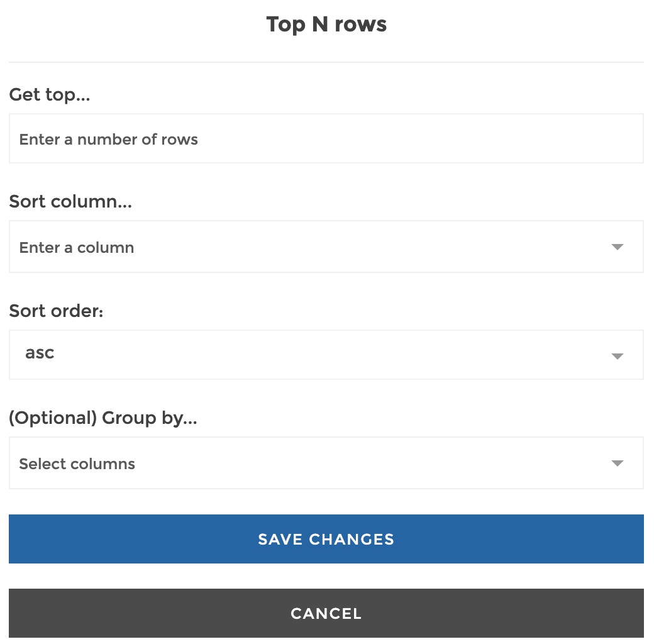
Task: Click the 'Sort order:' label
Action: click(x=57, y=311)
